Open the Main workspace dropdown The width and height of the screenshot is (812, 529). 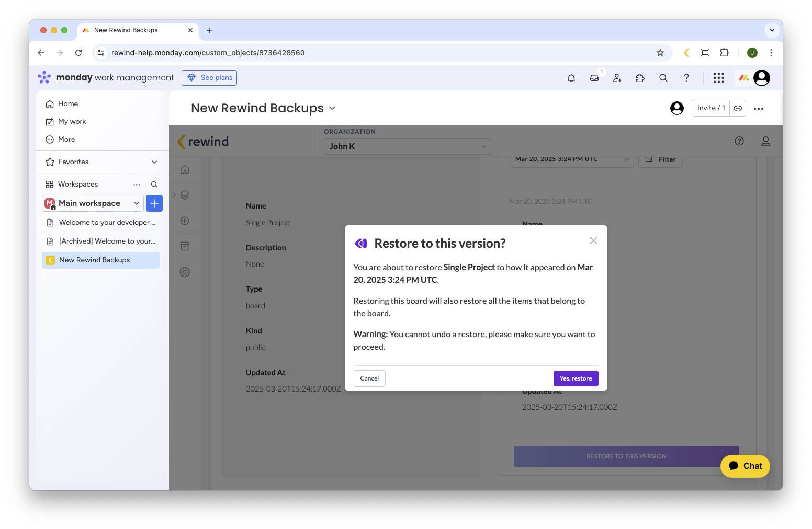pyautogui.click(x=93, y=203)
